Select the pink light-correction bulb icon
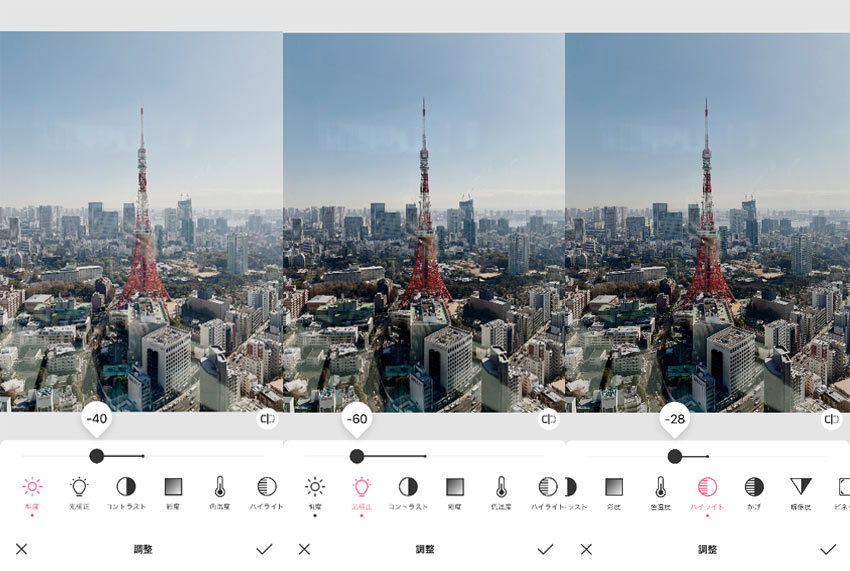This screenshot has width=850, height=571. click(x=361, y=487)
